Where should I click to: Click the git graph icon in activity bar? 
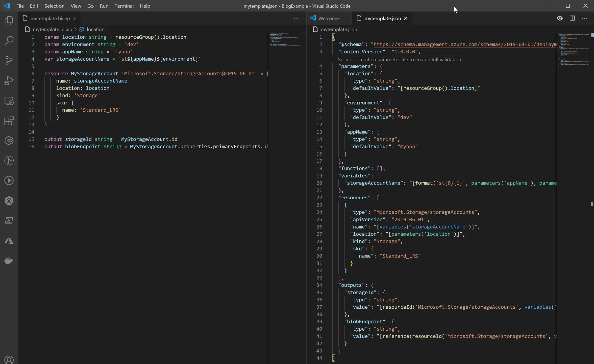pyautogui.click(x=9, y=161)
